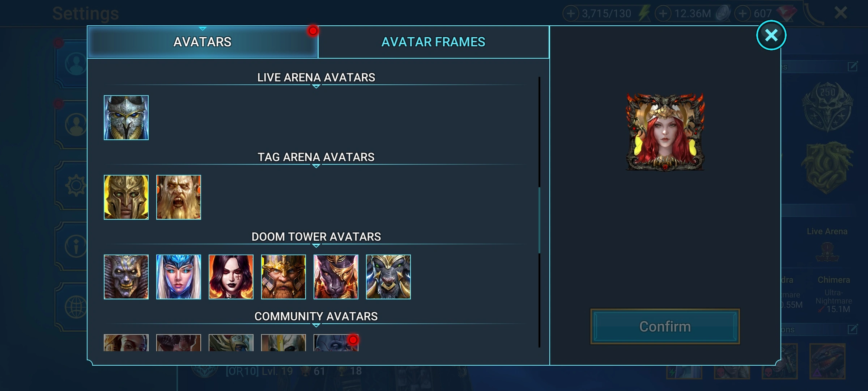Choose the golden spartan helmet Tag Arena avatar

126,197
